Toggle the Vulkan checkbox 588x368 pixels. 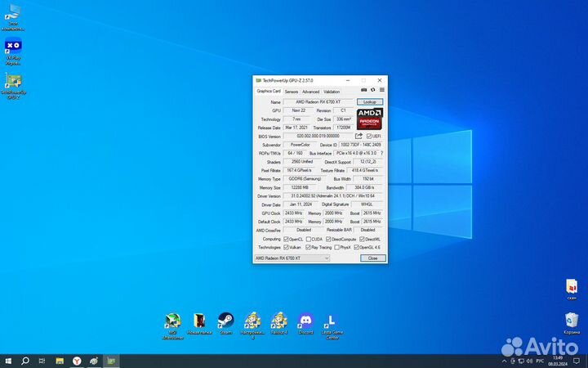tap(286, 247)
